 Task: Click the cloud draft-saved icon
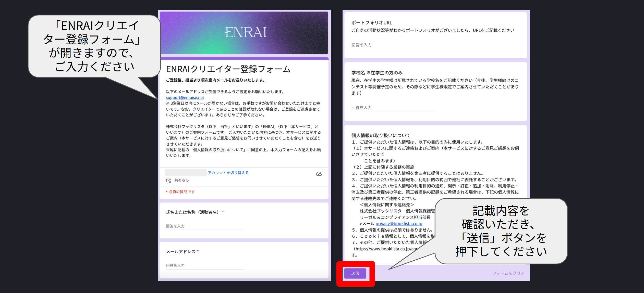319,174
